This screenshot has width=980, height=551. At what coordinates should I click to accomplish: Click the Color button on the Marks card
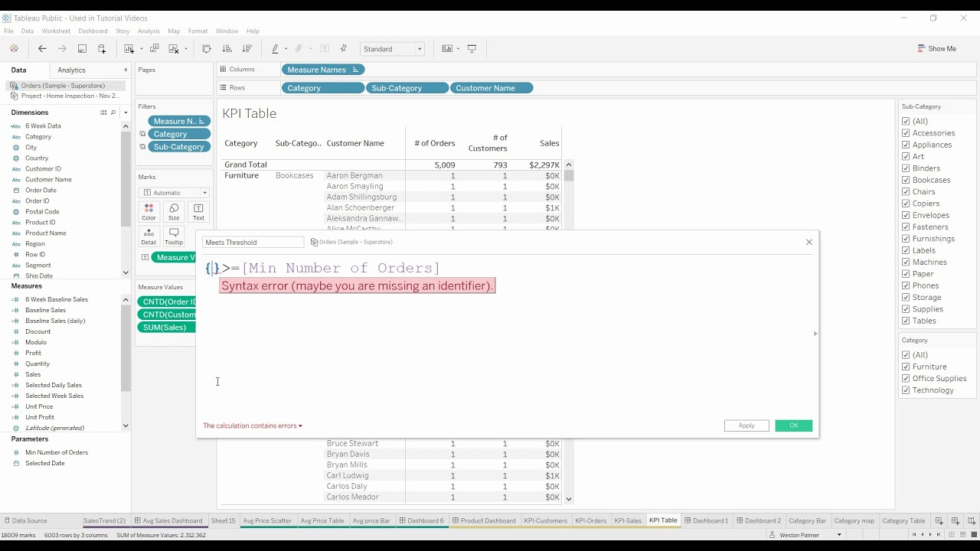point(149,212)
